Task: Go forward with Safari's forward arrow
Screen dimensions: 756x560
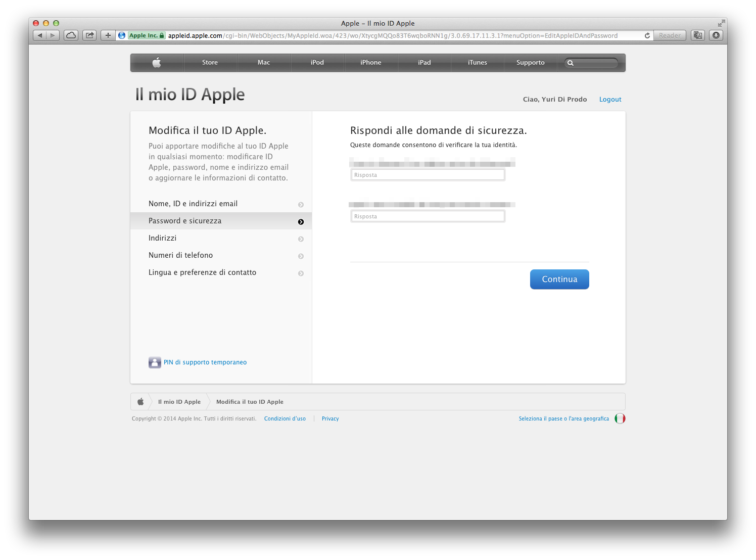Action: [53, 35]
